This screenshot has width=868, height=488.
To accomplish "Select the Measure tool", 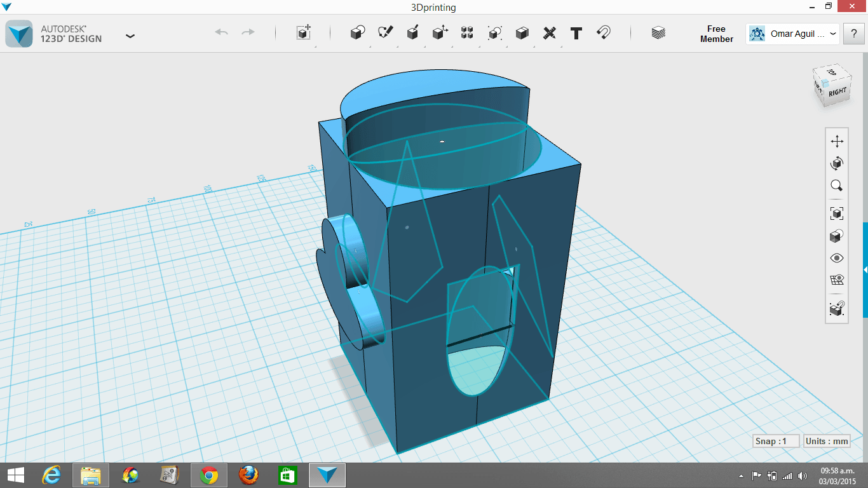I will [550, 33].
